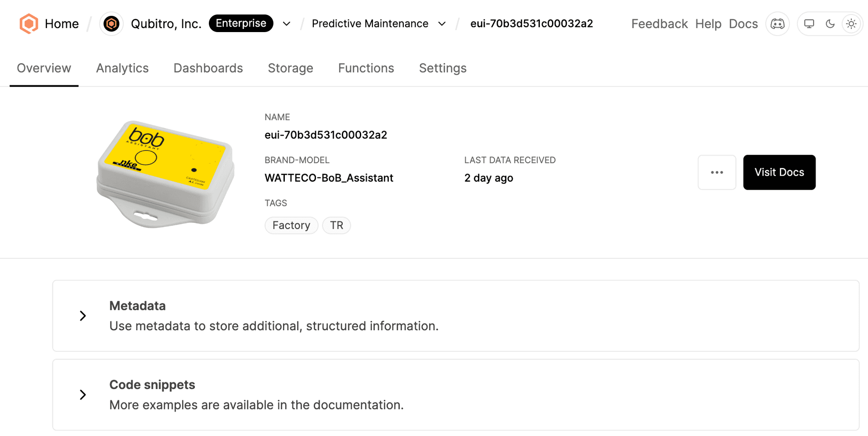Click the Visit Docs button
The image size is (868, 436).
coord(779,172)
